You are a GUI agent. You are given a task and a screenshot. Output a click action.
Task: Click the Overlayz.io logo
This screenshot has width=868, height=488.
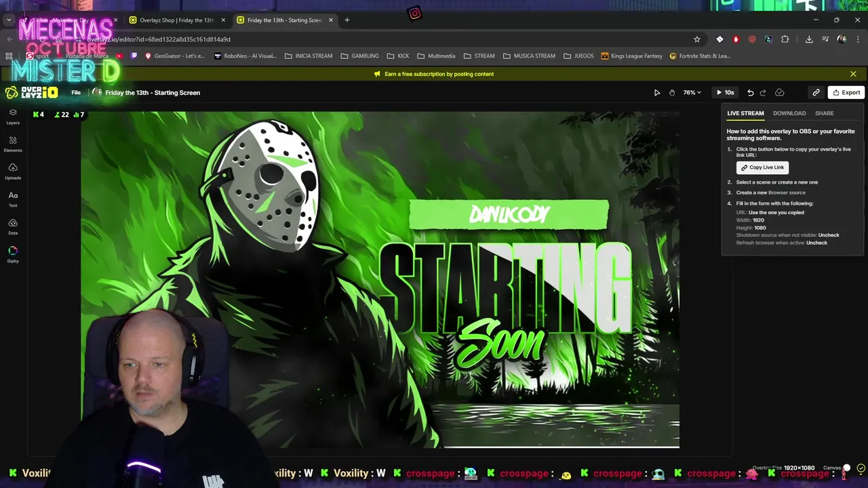31,93
